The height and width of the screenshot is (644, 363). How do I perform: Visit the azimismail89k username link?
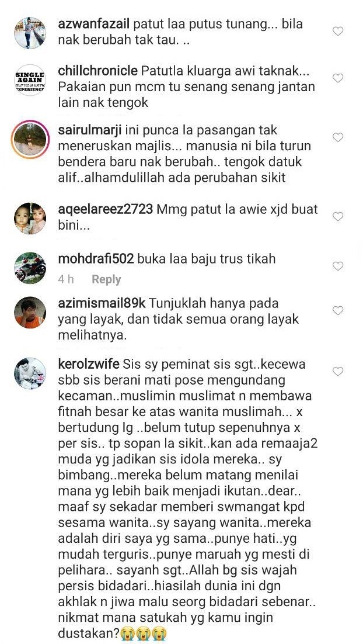click(102, 303)
